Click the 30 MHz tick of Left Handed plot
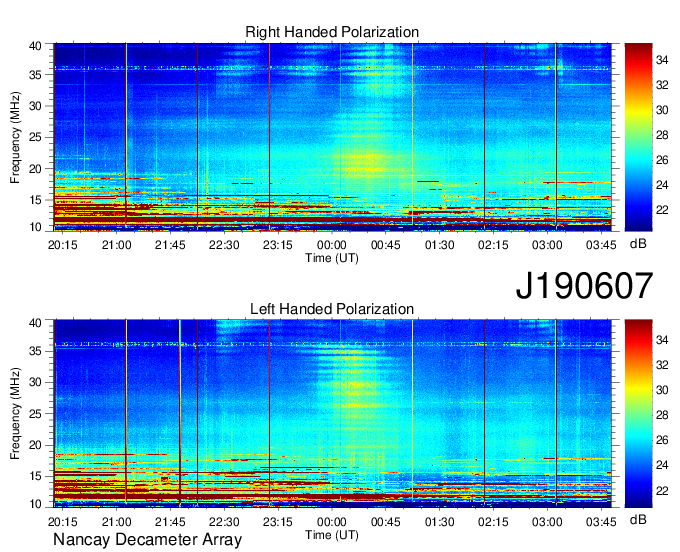Viewport: 680px width, 552px height. point(36,382)
